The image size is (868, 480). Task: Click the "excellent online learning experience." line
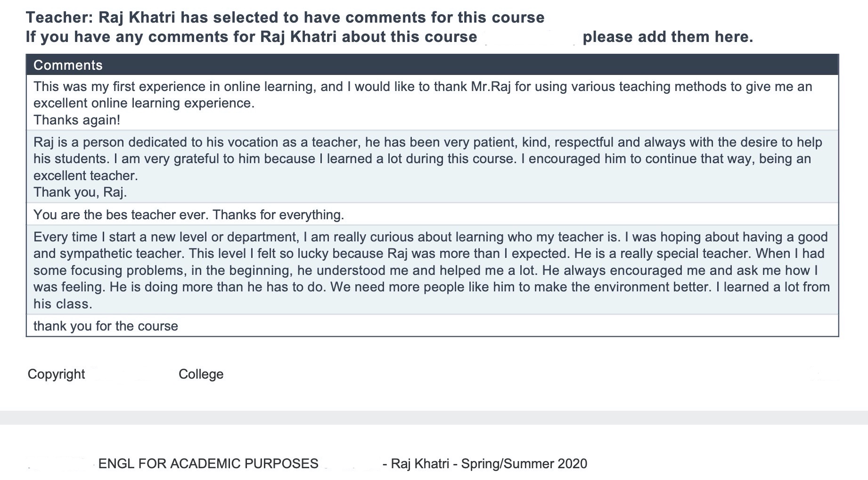[144, 103]
